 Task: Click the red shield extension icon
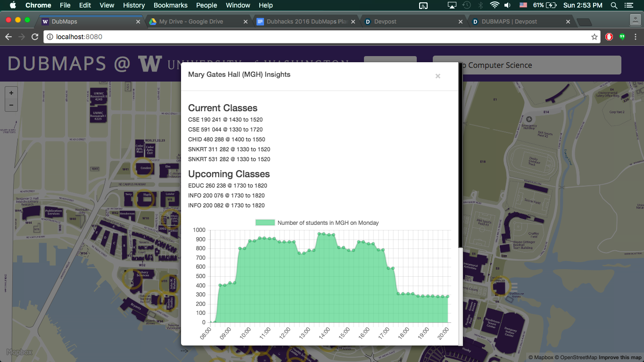609,37
